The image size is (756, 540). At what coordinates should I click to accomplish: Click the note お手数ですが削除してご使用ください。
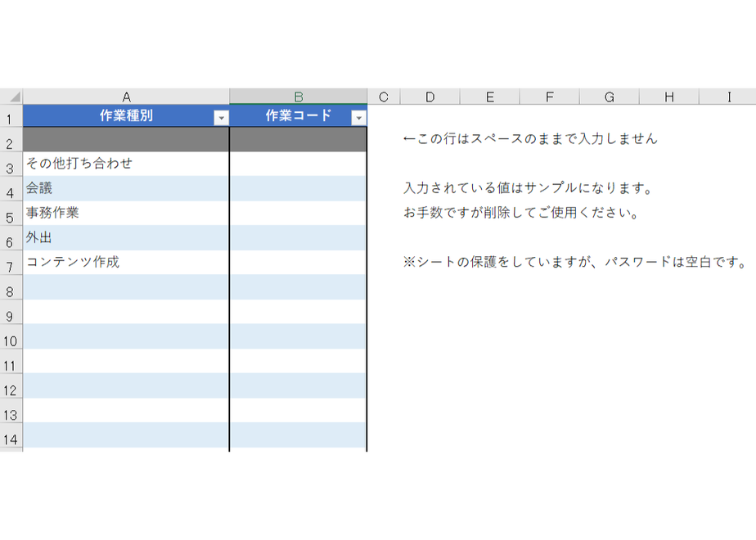pos(521,213)
